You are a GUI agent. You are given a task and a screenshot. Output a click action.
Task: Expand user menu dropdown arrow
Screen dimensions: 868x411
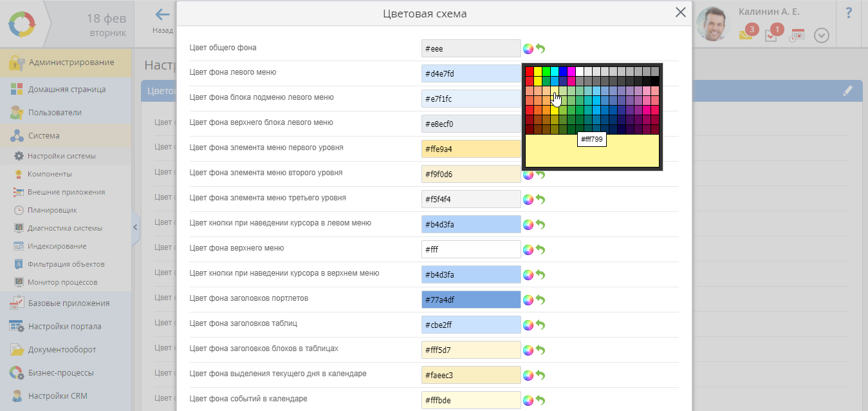pos(821,35)
